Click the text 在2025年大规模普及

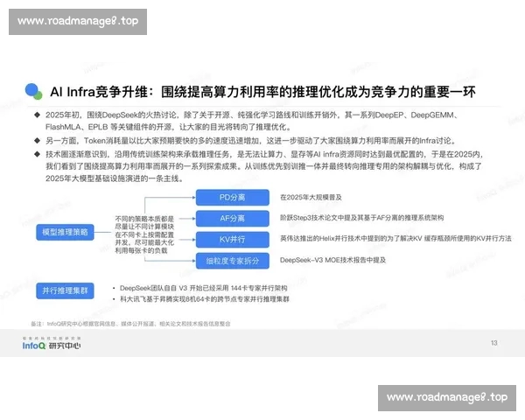311,197
